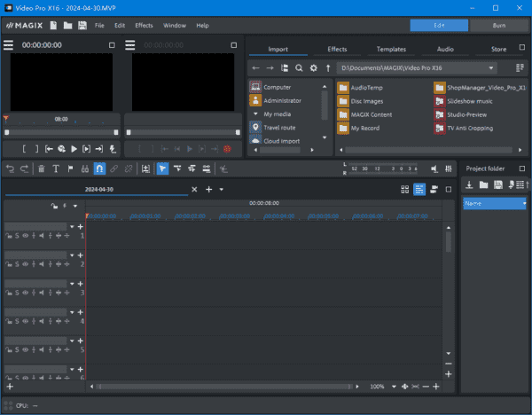Screen dimensions: 532x415
Task: Open the Title editor T icon
Action: click(x=56, y=168)
